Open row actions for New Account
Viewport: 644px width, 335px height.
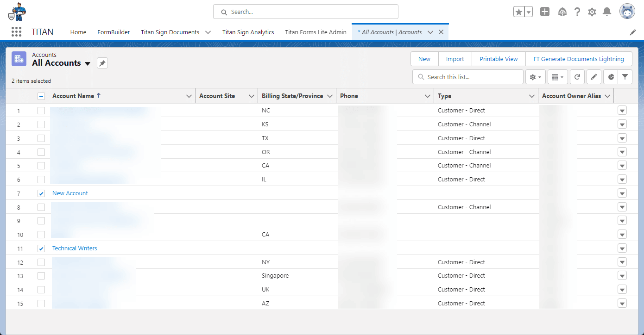coord(622,193)
